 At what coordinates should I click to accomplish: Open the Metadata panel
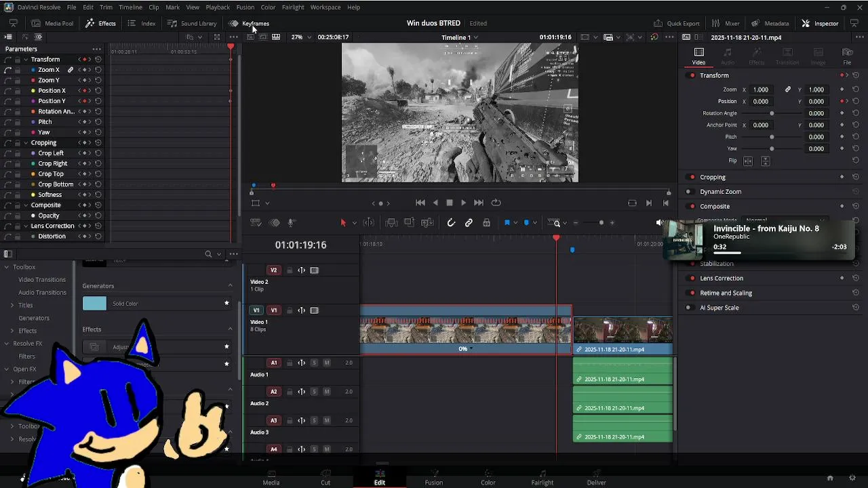(770, 23)
